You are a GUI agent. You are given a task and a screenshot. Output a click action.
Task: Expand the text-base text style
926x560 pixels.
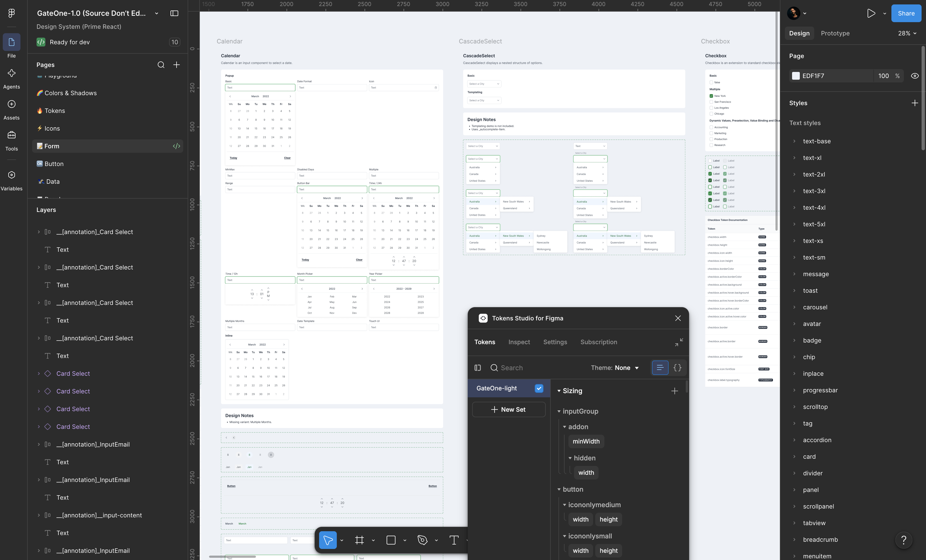click(x=794, y=141)
